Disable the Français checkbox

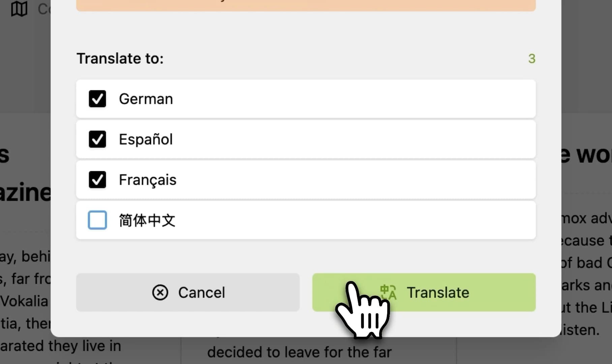97,180
